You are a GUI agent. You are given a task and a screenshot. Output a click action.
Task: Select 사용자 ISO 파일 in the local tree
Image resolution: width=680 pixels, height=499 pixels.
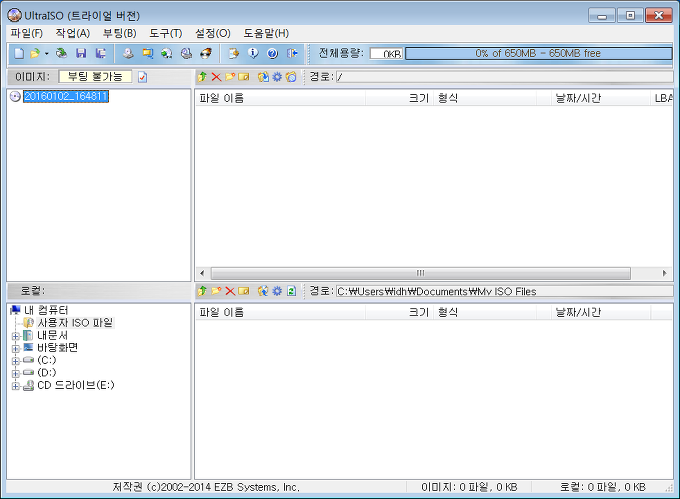click(x=75, y=323)
